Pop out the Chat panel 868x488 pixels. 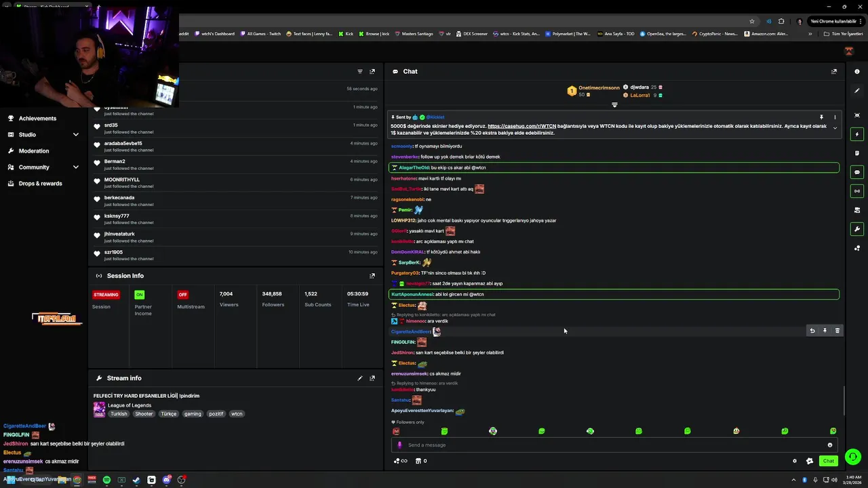834,71
